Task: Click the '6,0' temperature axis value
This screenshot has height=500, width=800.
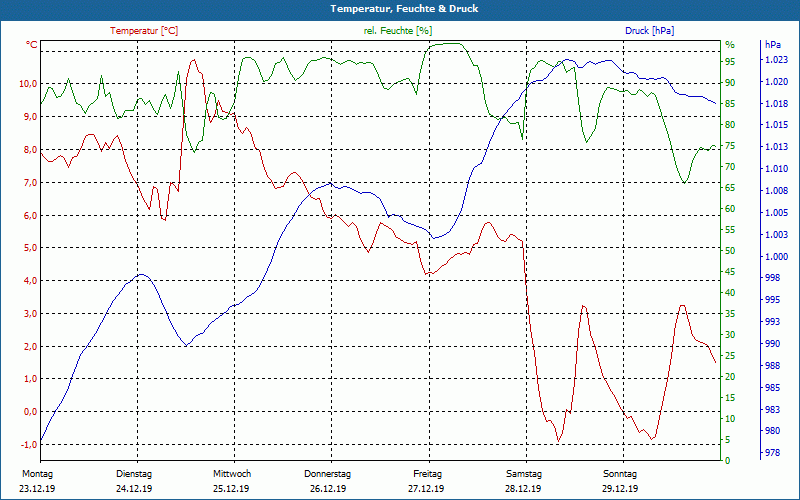Action: pos(30,215)
